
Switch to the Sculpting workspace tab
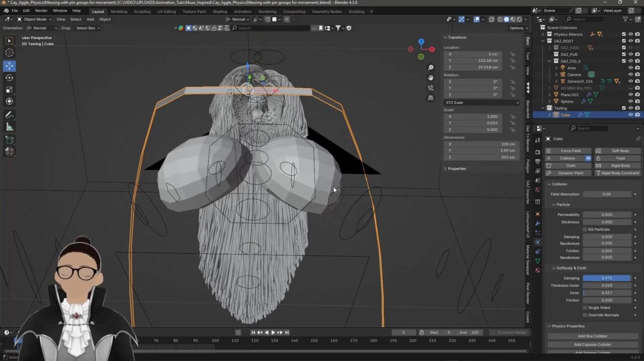click(x=142, y=12)
